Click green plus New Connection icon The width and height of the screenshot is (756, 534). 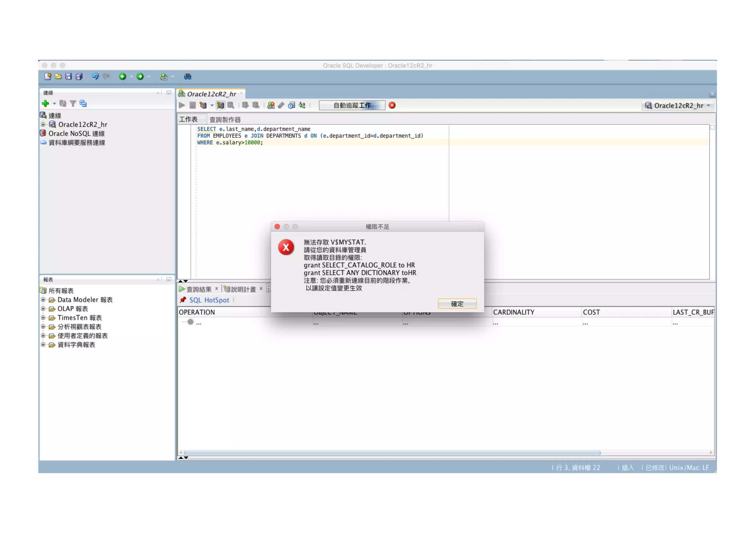[x=45, y=103]
